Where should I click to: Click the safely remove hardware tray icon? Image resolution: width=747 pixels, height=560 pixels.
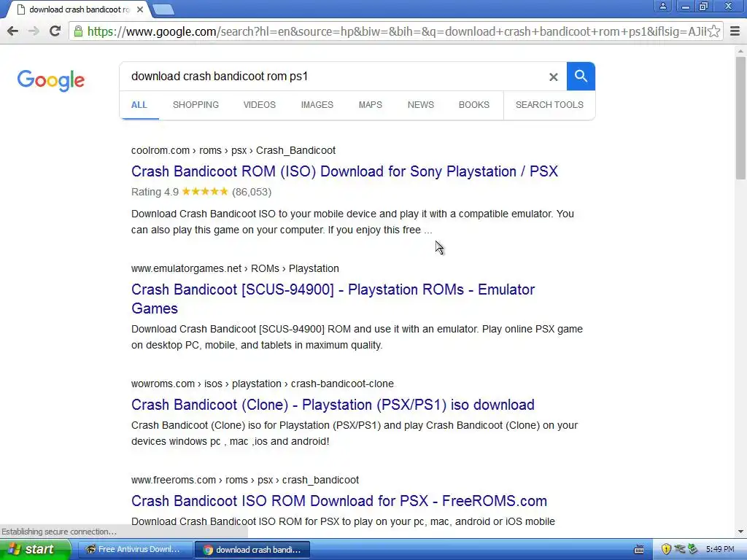pos(693,549)
